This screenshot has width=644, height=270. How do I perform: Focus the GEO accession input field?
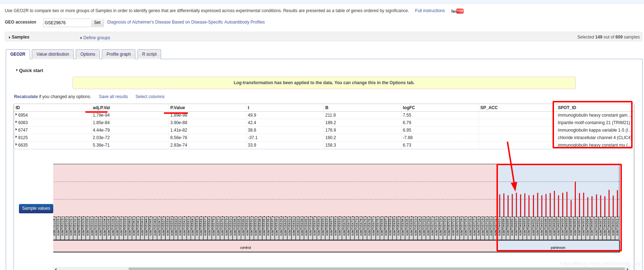pos(67,22)
